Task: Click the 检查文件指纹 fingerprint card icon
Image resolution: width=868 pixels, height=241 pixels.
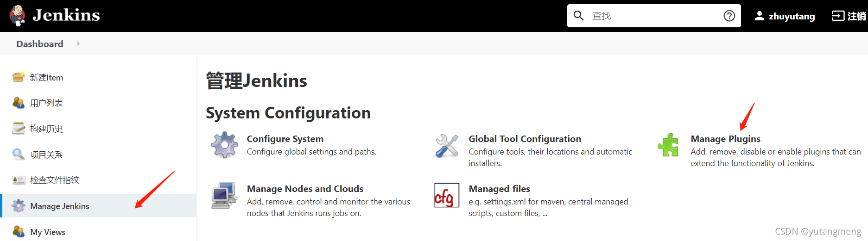Action: tap(18, 180)
